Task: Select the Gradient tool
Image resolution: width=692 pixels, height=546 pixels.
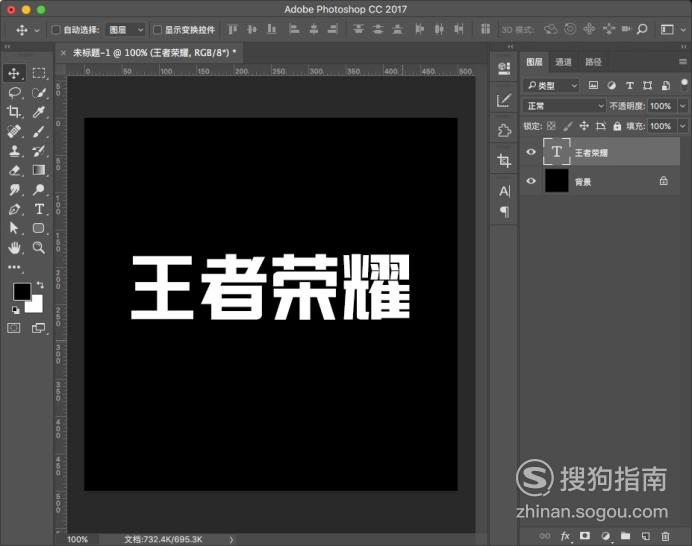Action: tap(39, 170)
